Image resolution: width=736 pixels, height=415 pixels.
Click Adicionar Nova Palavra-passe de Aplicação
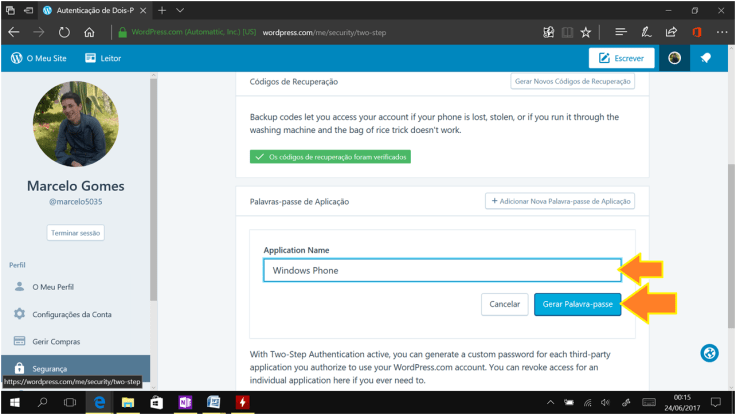pyautogui.click(x=559, y=201)
